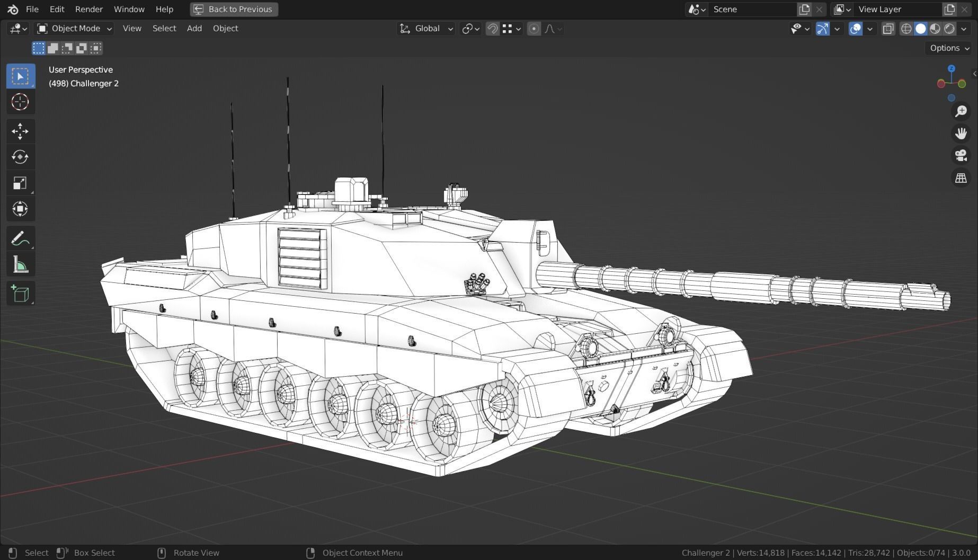Switch to material preview shading

point(935,29)
